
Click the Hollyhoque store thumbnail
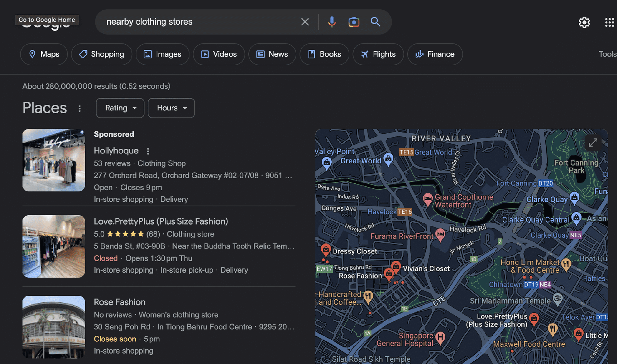pyautogui.click(x=54, y=160)
